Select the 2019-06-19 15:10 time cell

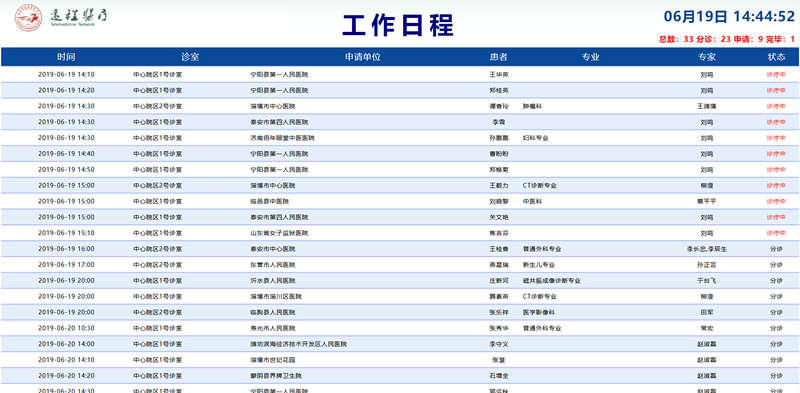coord(66,233)
